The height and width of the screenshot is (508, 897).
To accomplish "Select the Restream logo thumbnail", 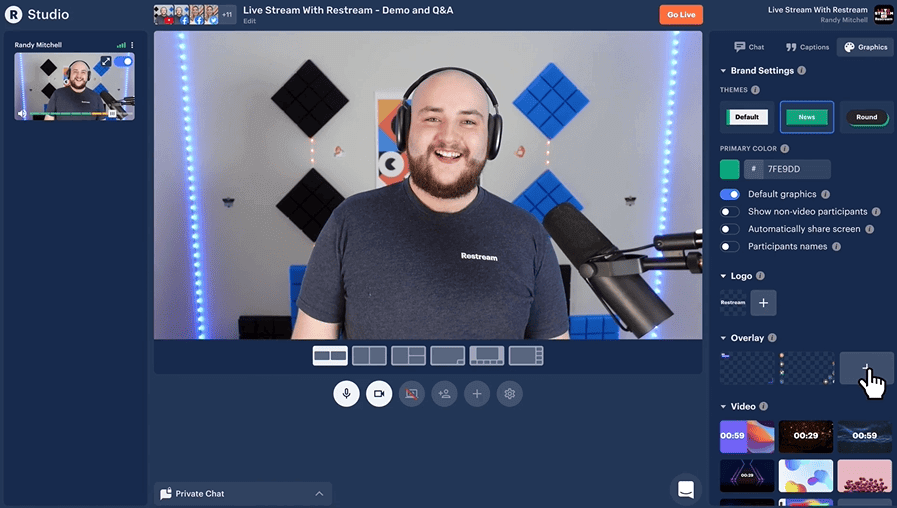I will click(733, 303).
